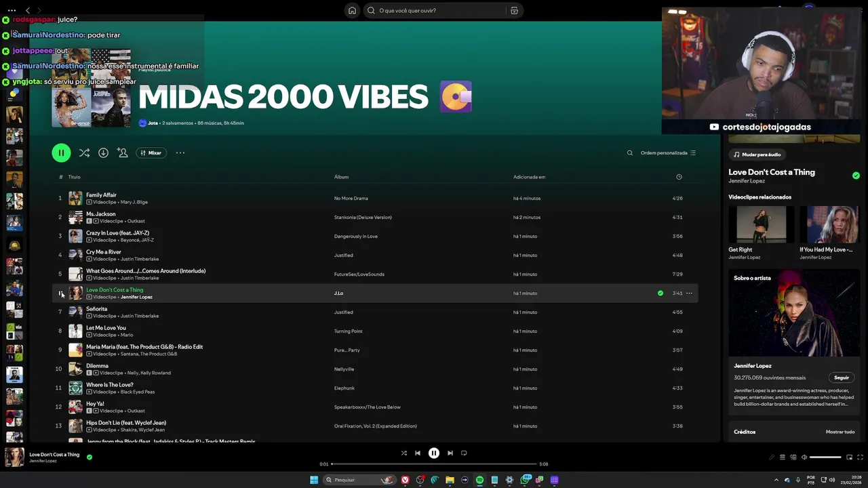Click the Seguir button for Jennifer Lopez
The width and height of the screenshot is (868, 488).
click(842, 378)
